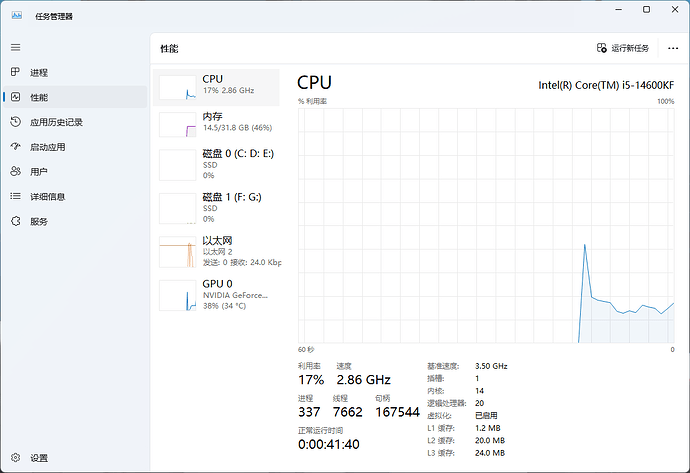Click the 20.0 MB L2 cache value
Screen dimensions: 690x473
(x=490, y=440)
